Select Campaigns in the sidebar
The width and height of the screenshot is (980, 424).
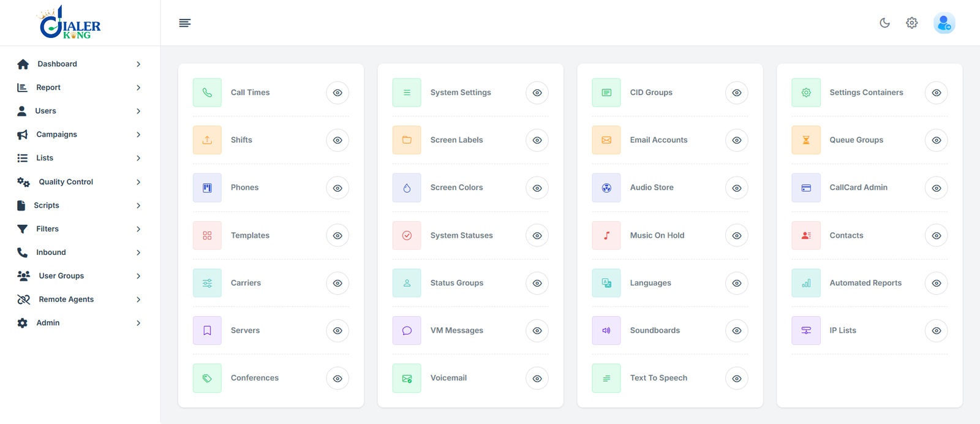coord(80,134)
